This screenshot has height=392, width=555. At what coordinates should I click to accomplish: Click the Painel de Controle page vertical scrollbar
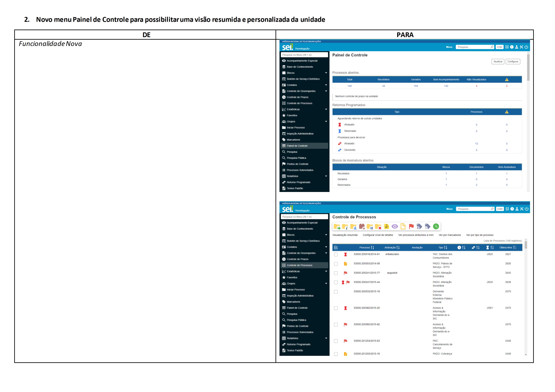point(528,68)
